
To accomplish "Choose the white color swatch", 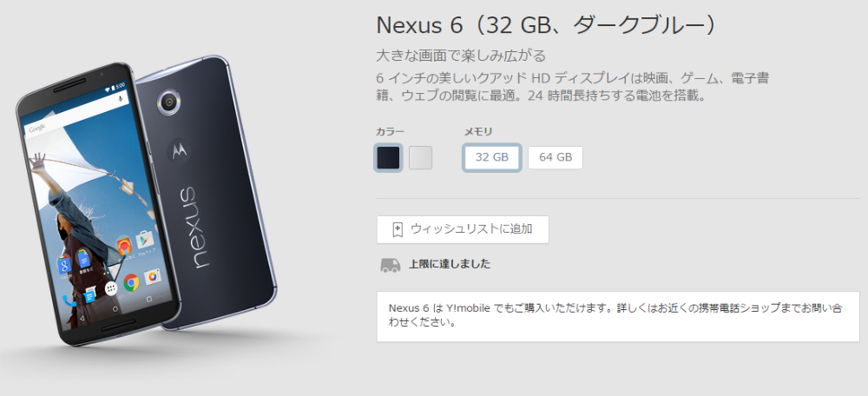I will tap(421, 158).
